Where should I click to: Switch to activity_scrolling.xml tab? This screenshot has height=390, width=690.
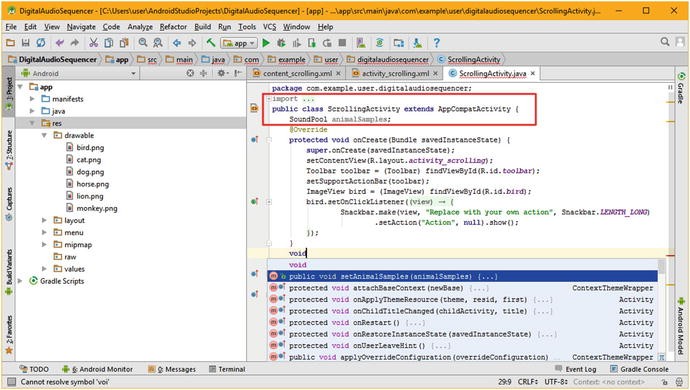tap(395, 73)
